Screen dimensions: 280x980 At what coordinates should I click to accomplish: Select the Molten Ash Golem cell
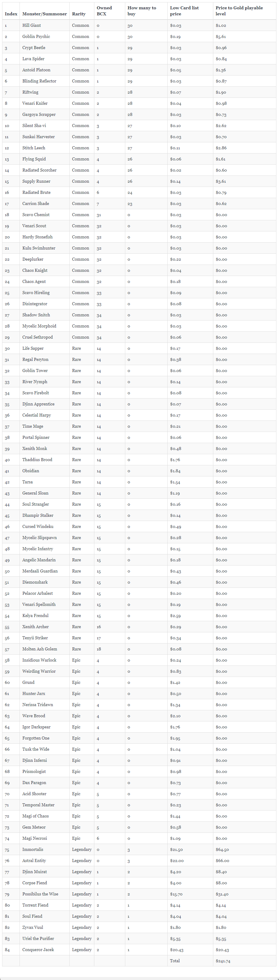40,649
